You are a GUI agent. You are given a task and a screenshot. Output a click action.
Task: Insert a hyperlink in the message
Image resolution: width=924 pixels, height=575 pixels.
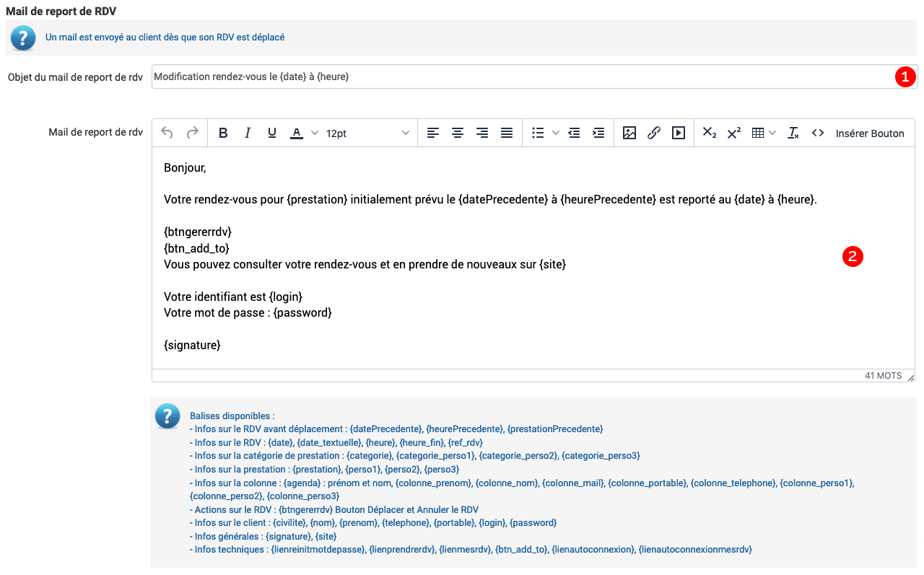pyautogui.click(x=654, y=133)
